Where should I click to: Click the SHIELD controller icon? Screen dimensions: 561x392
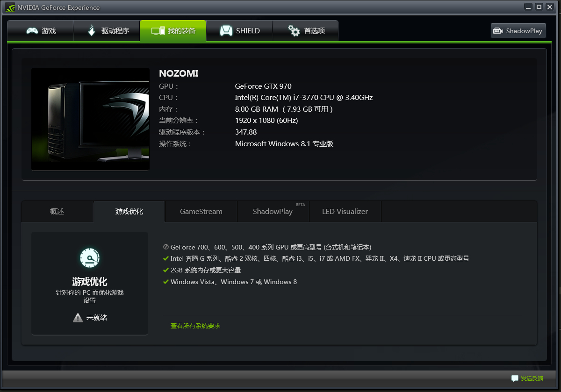point(226,31)
